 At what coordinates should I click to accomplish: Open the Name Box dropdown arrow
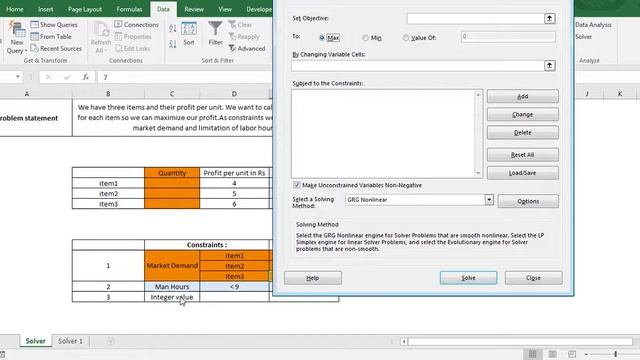[18, 77]
